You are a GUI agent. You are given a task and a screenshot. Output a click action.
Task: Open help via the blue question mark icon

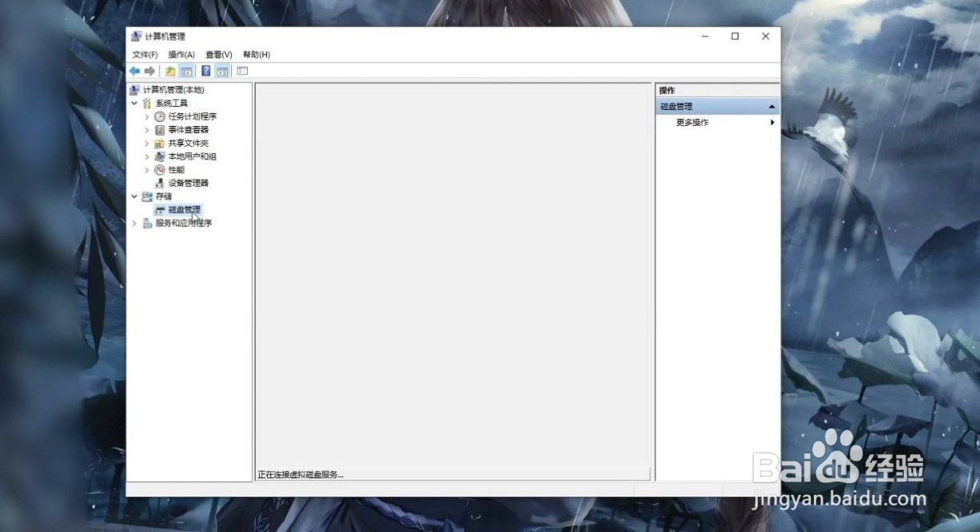[206, 71]
